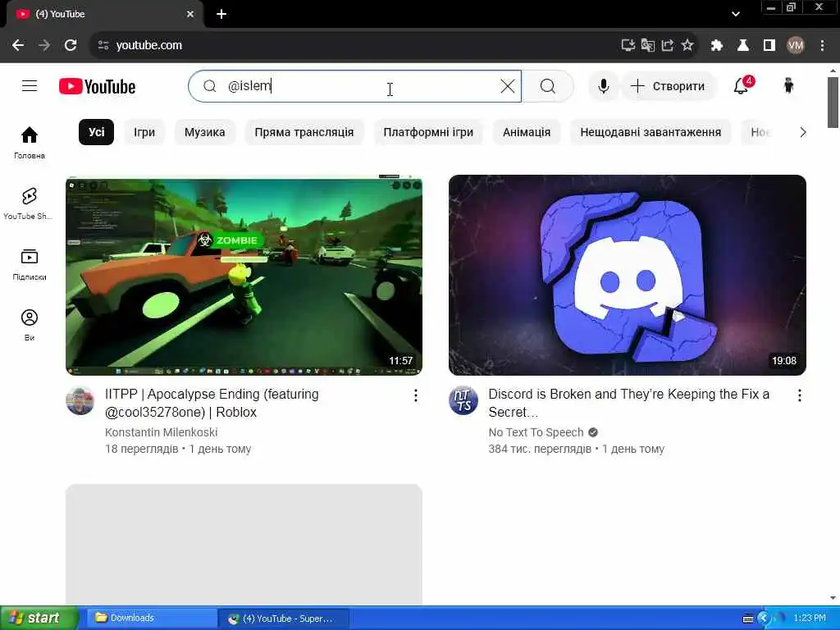This screenshot has width=840, height=630.
Task: Open YouTube Shorts in sidebar
Action: (28, 203)
